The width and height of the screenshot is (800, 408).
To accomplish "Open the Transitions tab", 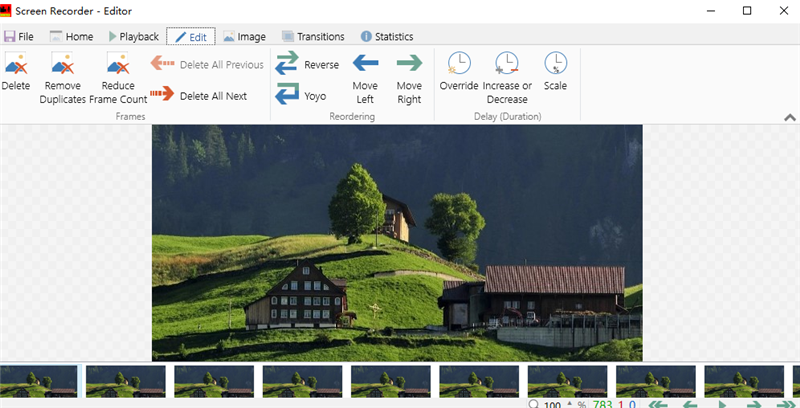I will click(313, 36).
